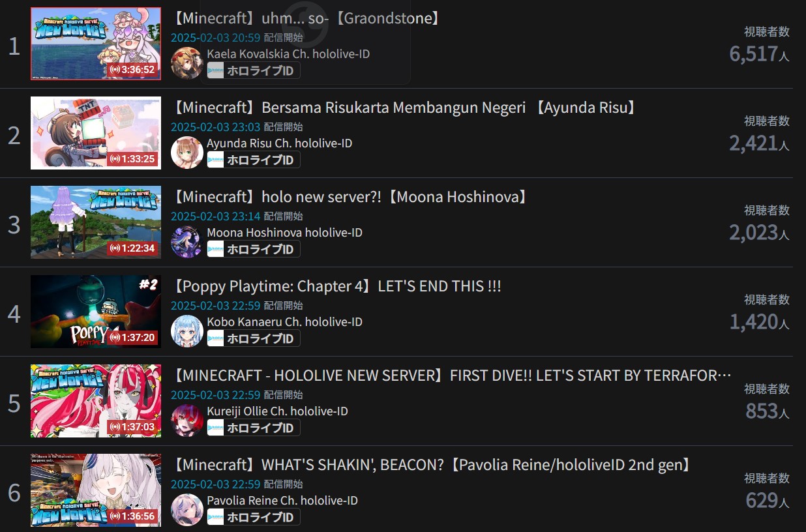Screen dimensions: 806x532
Task: Open the Graondstone Minecraft stream thumbnail
Action: click(96, 44)
